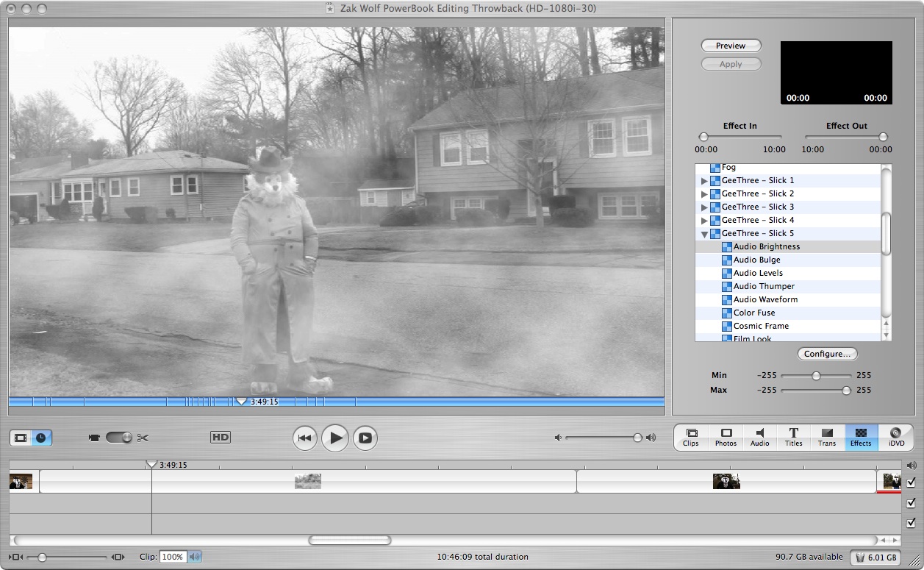Screen dimensions: 924x570
Task: Rewind to the beginning of movie
Action: 305,438
